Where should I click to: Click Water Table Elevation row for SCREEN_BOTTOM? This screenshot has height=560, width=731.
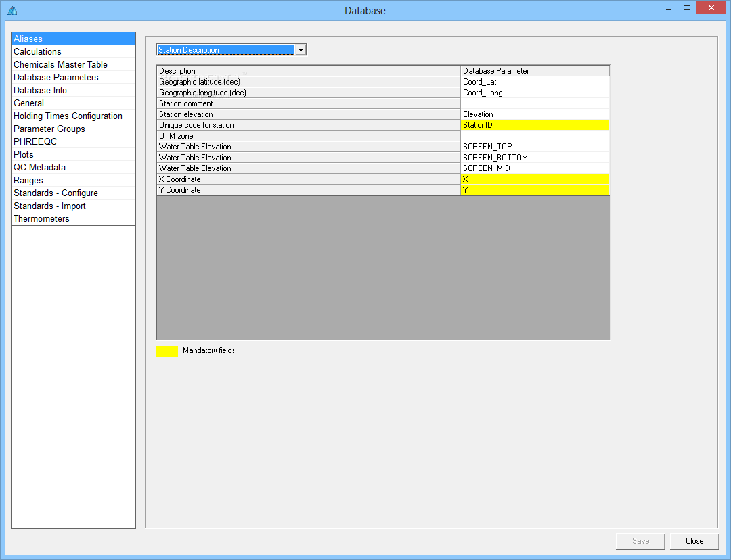tap(308, 158)
